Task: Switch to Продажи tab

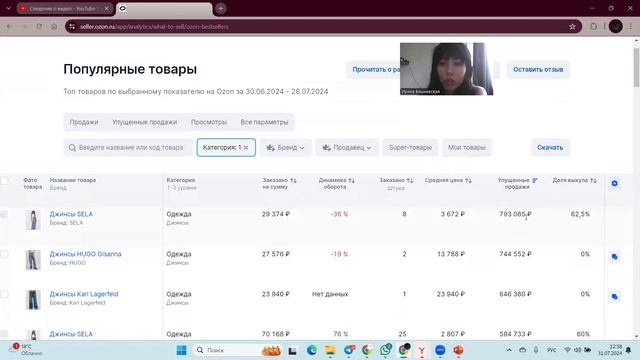Action: coord(84,122)
